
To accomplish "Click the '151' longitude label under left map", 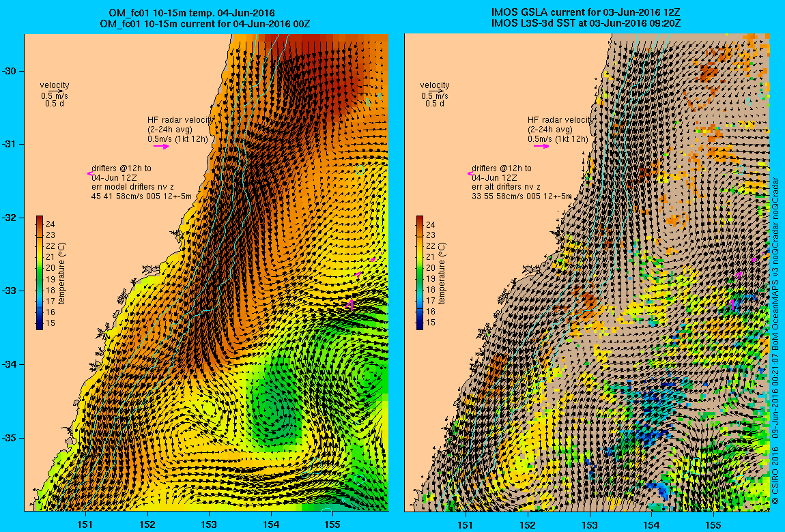I will coord(85,524).
